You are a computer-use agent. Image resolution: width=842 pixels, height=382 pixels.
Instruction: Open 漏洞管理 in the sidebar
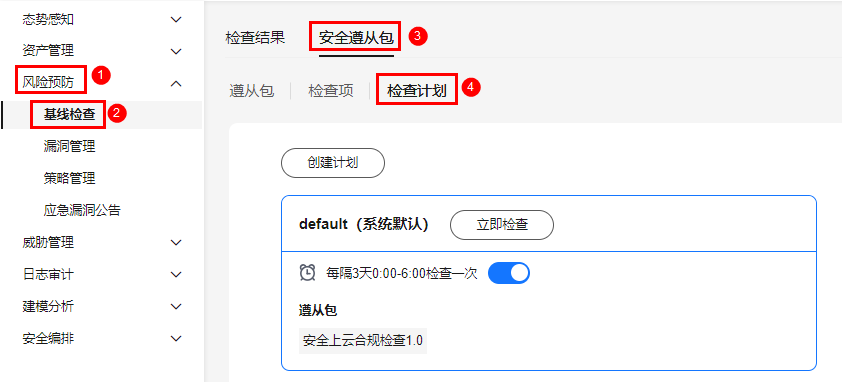[x=69, y=146]
